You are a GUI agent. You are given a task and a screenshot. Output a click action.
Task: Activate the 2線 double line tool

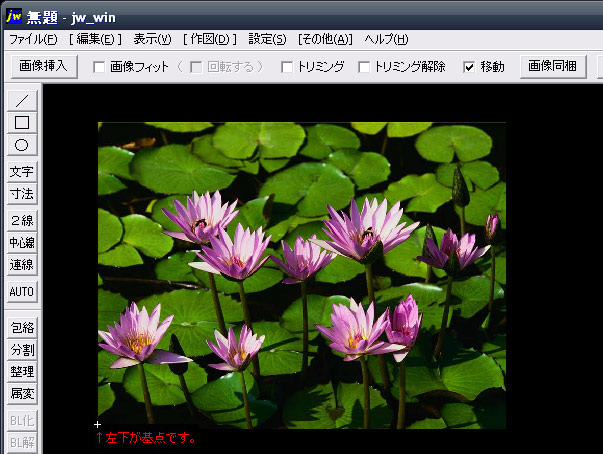pyautogui.click(x=22, y=221)
